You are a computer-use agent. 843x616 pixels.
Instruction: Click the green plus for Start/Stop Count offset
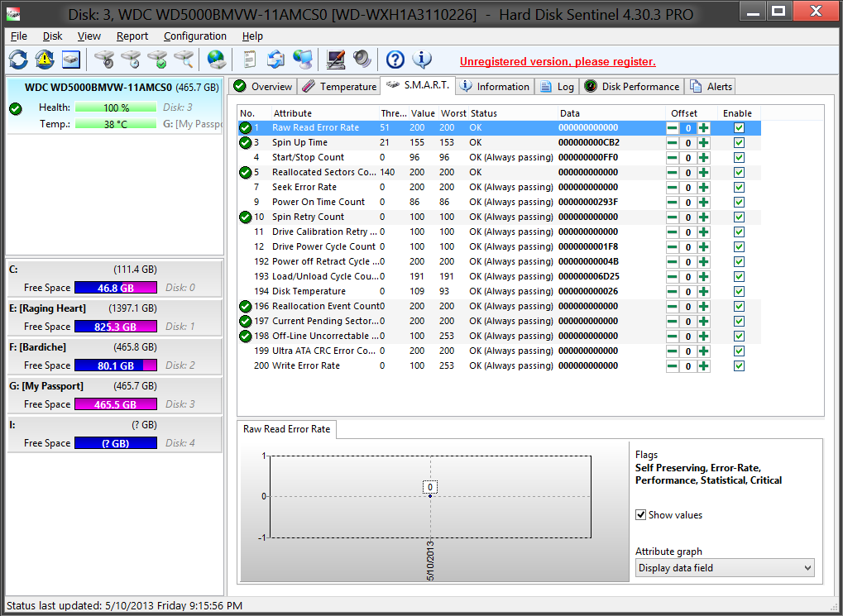pyautogui.click(x=703, y=158)
